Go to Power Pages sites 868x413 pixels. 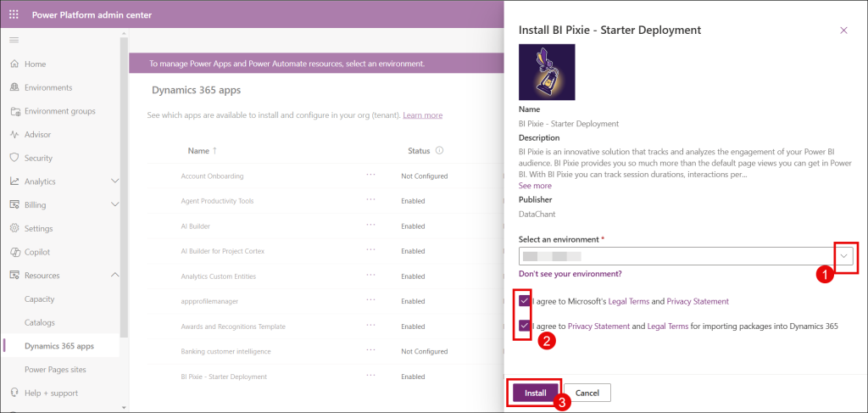55,369
